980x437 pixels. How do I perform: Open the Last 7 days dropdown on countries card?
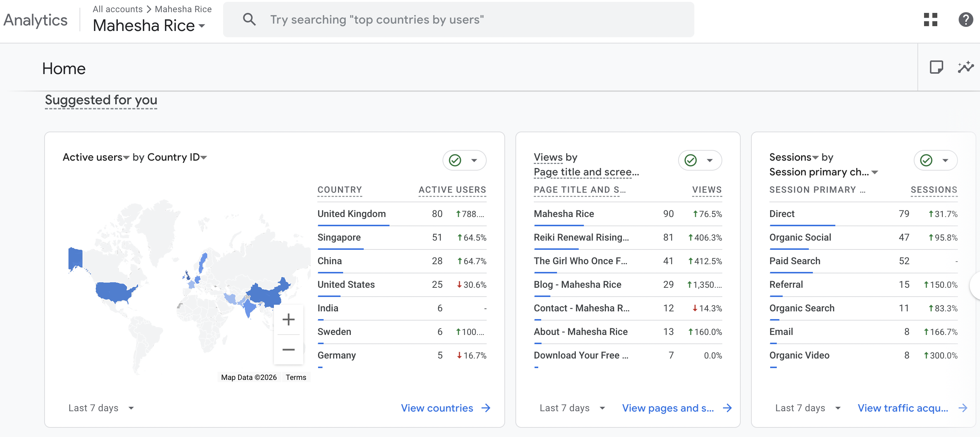(131, 408)
